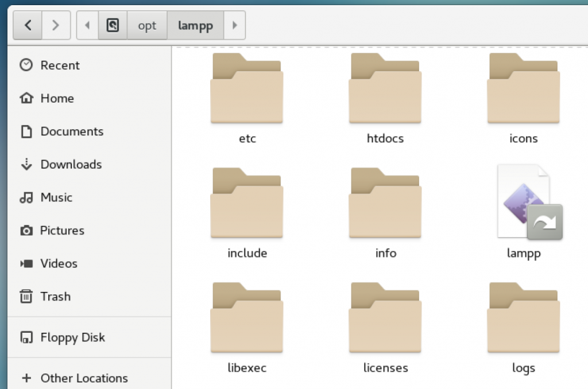Click the Music note sidebar icon

point(26,197)
